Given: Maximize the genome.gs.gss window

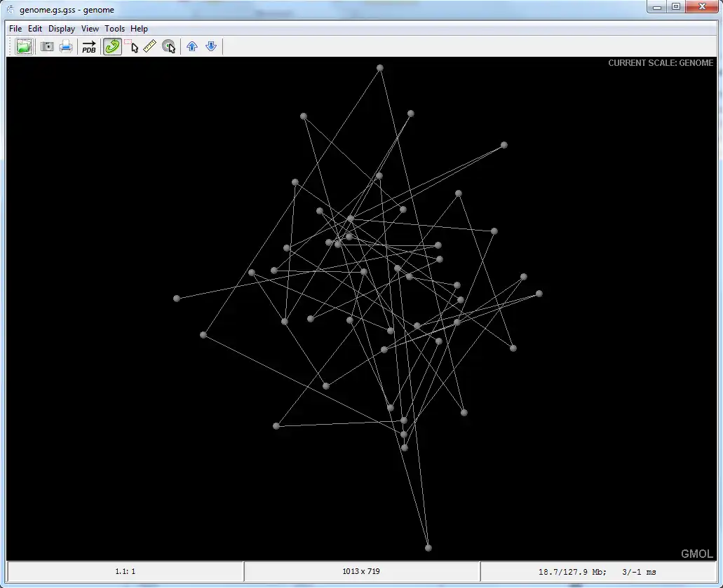Looking at the screenshot, I should point(676,7).
